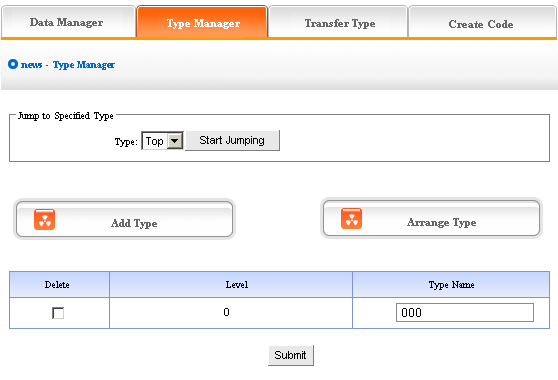Open the Type dropdown showing Top
The height and width of the screenshot is (380, 558).
(163, 141)
